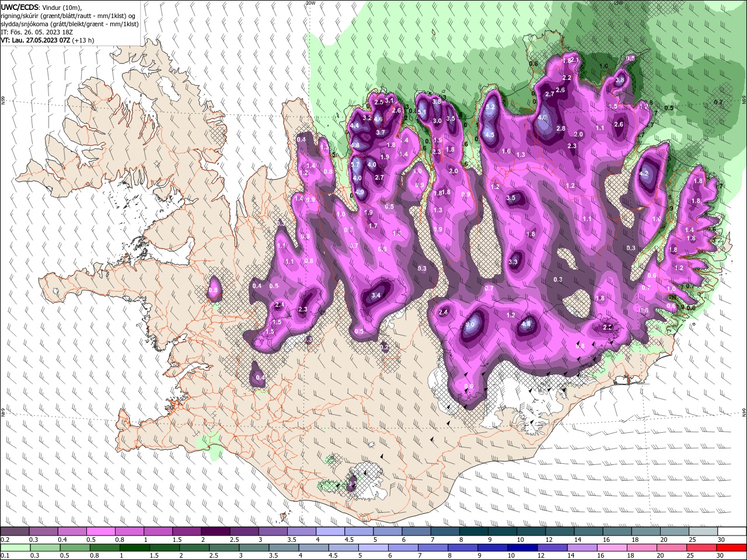The image size is (747, 560).
Task: Click the 4.2 snowfall value on the map
Action: pyautogui.click(x=644, y=173)
